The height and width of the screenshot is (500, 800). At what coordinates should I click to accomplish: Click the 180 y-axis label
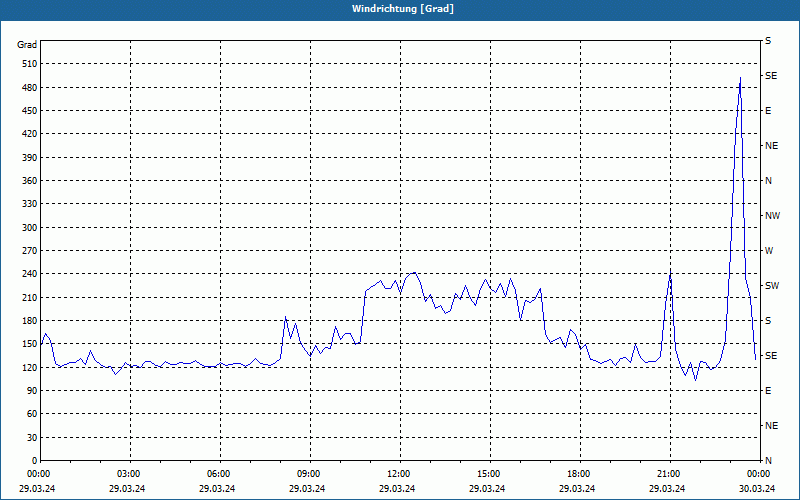[x=30, y=321]
